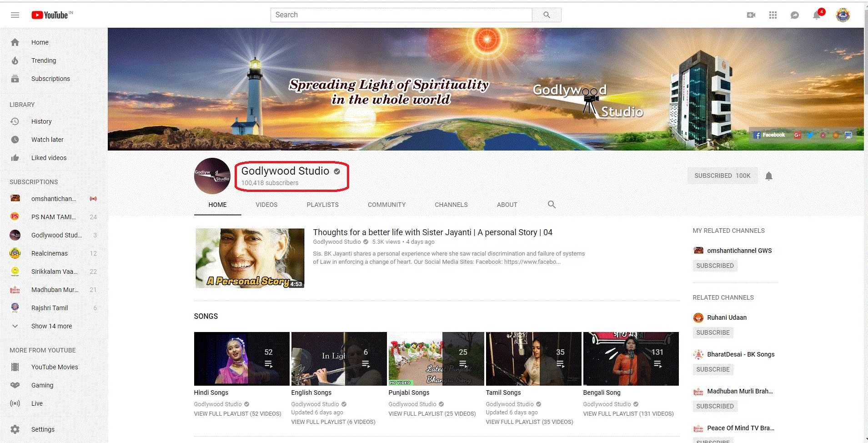Open the hamburger guide menu
The height and width of the screenshot is (443, 868).
pos(15,15)
